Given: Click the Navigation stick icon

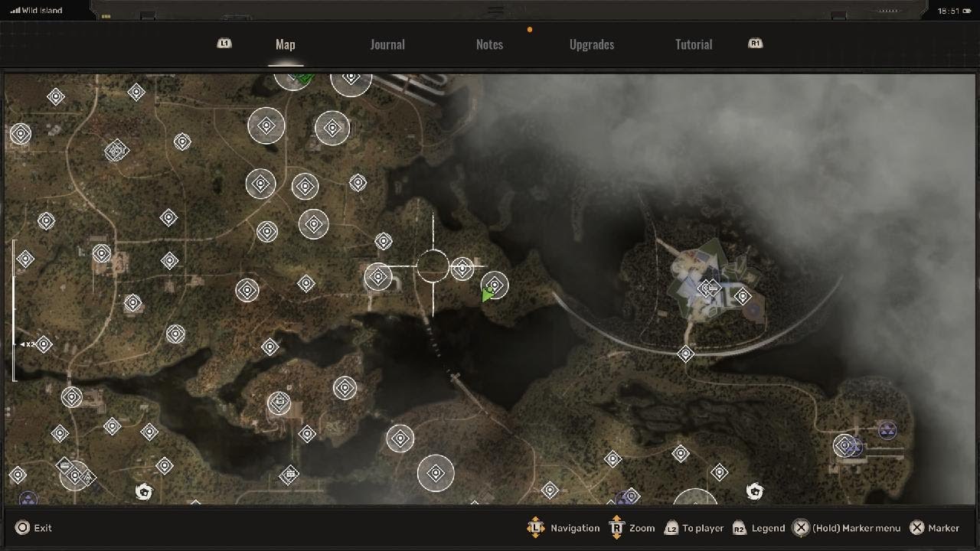Looking at the screenshot, I should click(536, 527).
